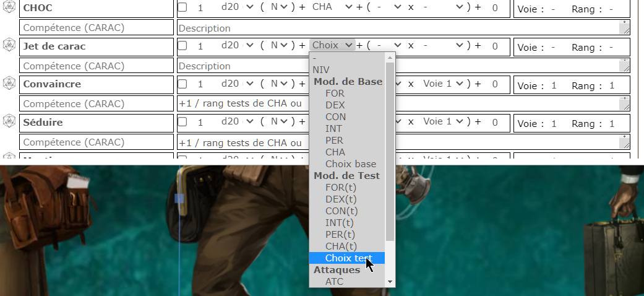
Task: Collapse the open Choix dropdown
Action: (333, 45)
